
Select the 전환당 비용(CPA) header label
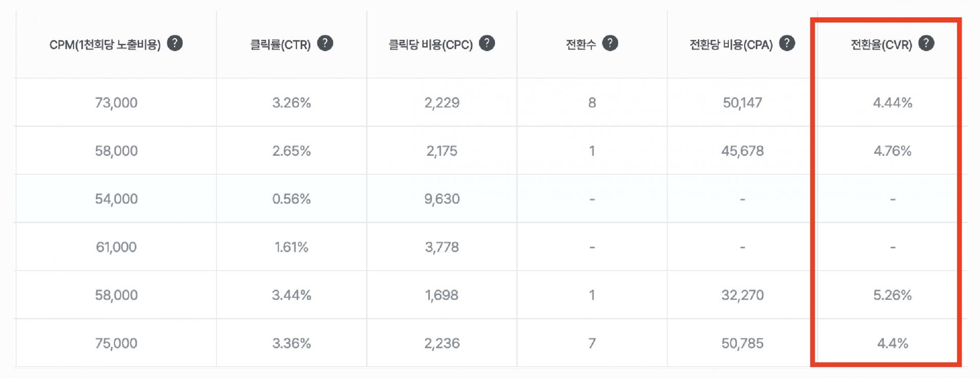731,45
